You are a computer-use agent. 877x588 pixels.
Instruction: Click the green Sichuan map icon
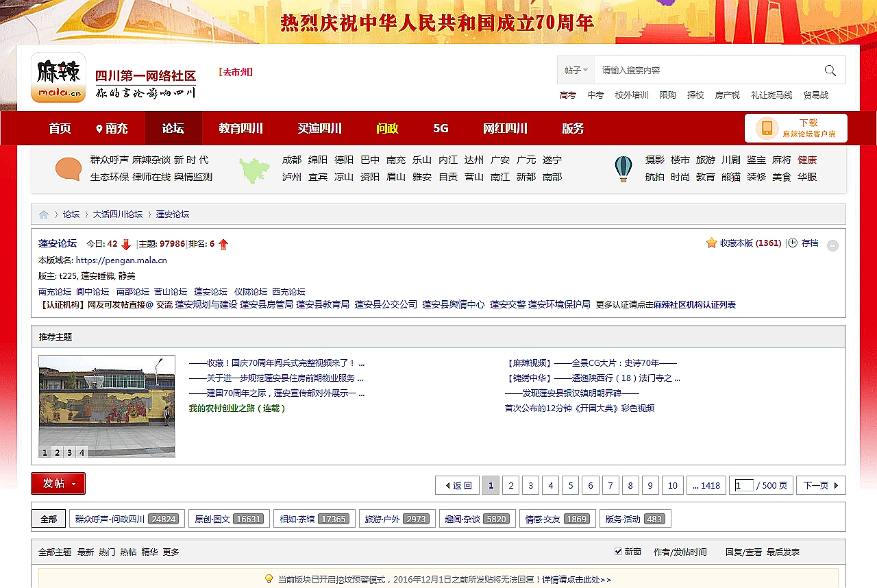(254, 170)
